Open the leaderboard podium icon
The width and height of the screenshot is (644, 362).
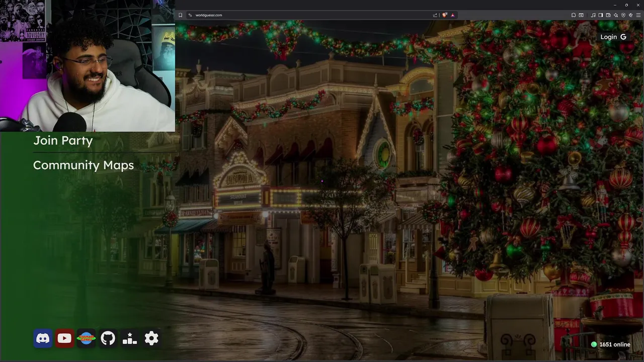coord(130,338)
